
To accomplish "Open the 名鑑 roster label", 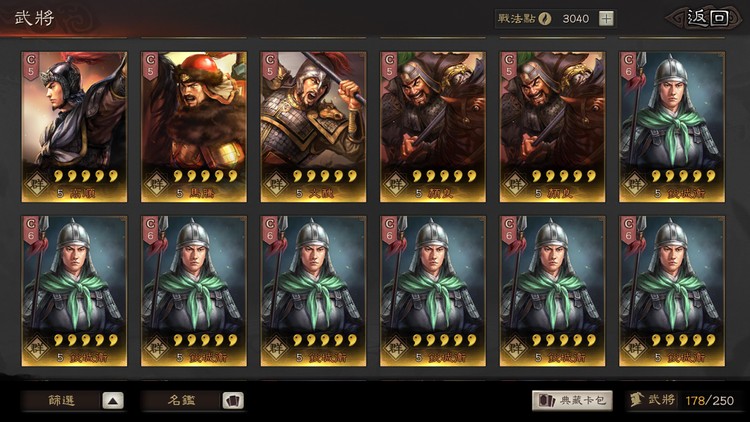I will tap(182, 400).
